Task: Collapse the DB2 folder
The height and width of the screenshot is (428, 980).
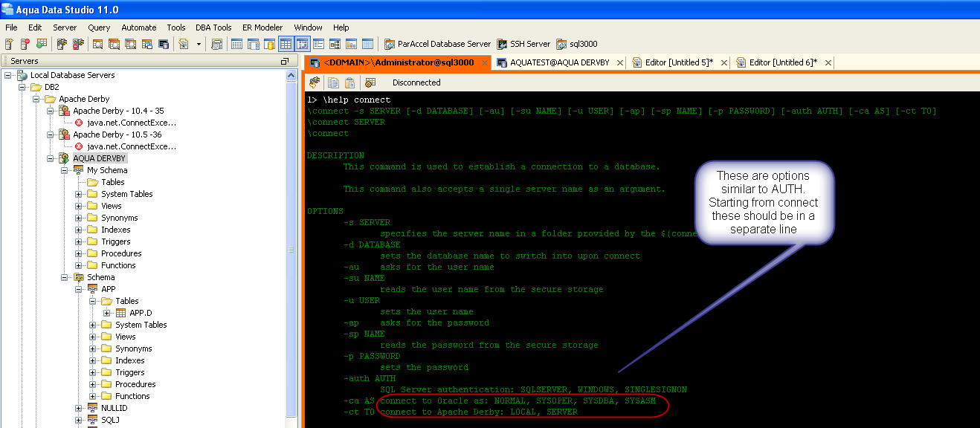Action: click(x=23, y=87)
